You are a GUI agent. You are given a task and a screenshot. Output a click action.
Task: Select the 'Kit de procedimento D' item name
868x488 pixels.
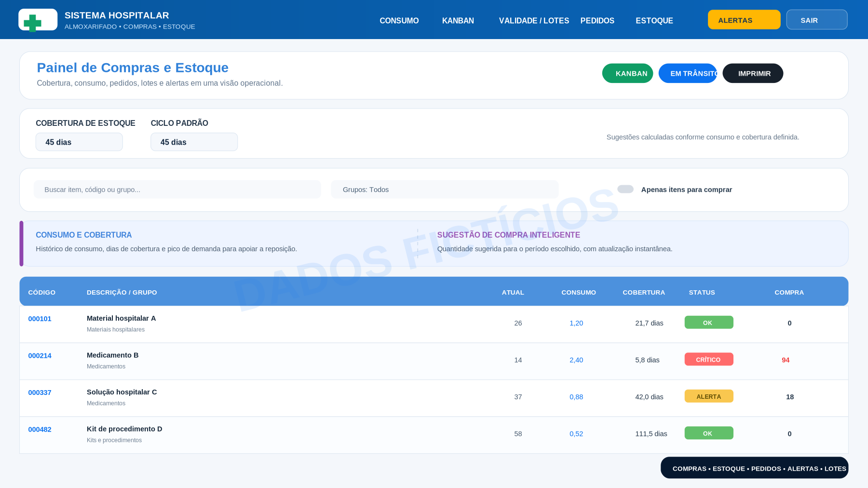[x=124, y=429]
